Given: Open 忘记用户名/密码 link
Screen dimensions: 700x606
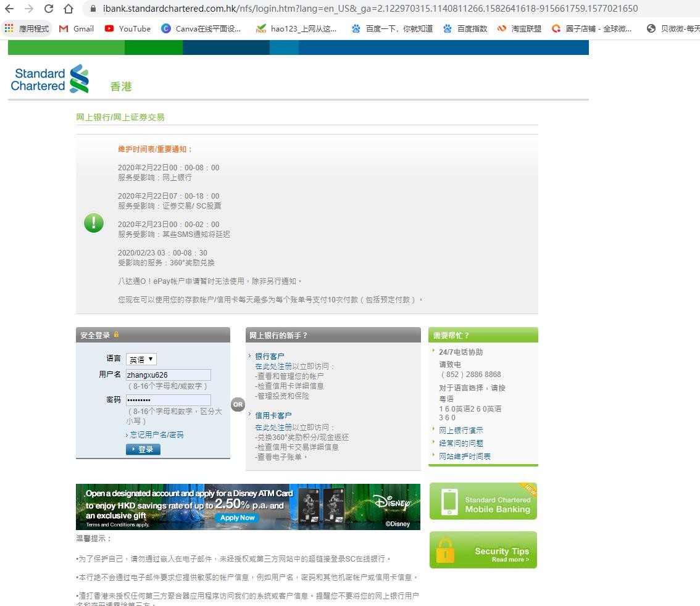Looking at the screenshot, I should click(x=156, y=434).
